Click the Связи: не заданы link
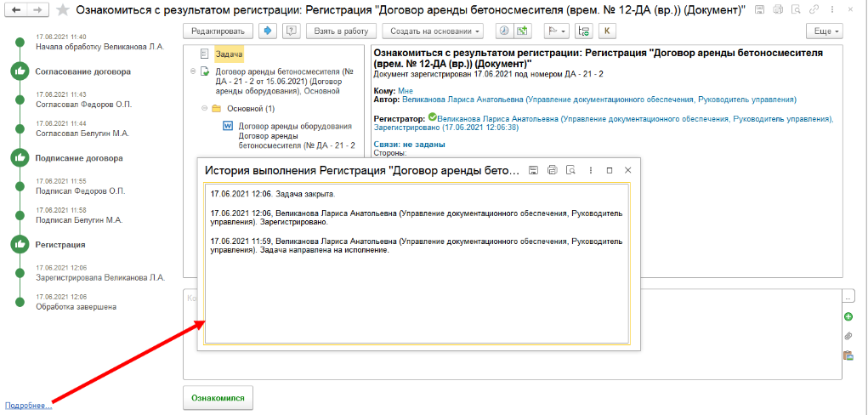This screenshot has width=868, height=415. [x=410, y=145]
